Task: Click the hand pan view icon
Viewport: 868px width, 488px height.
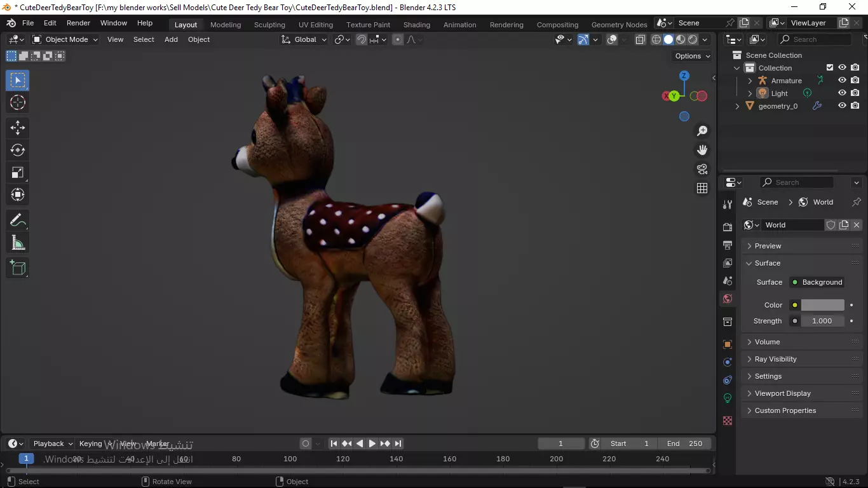Action: [x=702, y=150]
